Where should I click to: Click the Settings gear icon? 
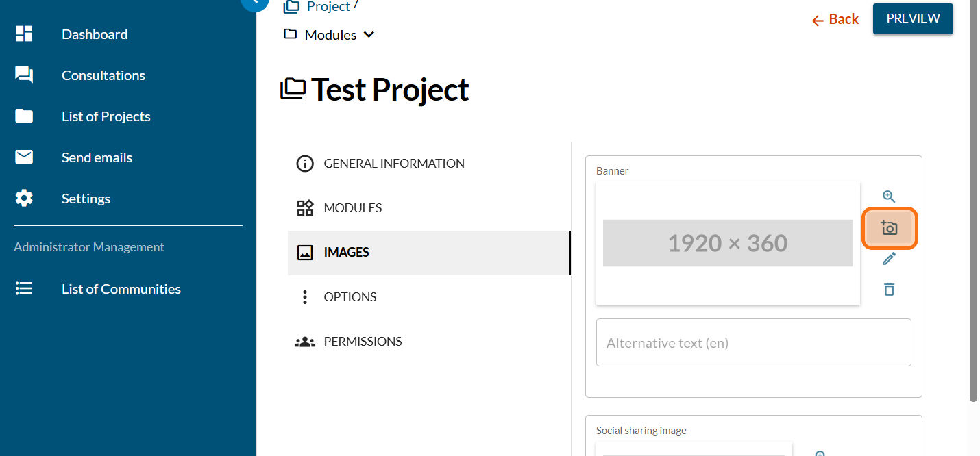pos(24,199)
